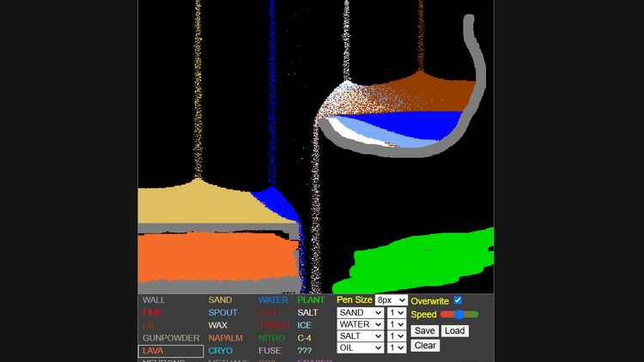Open the WATER spout element dropdown
This screenshot has height=362, width=644.
point(360,325)
